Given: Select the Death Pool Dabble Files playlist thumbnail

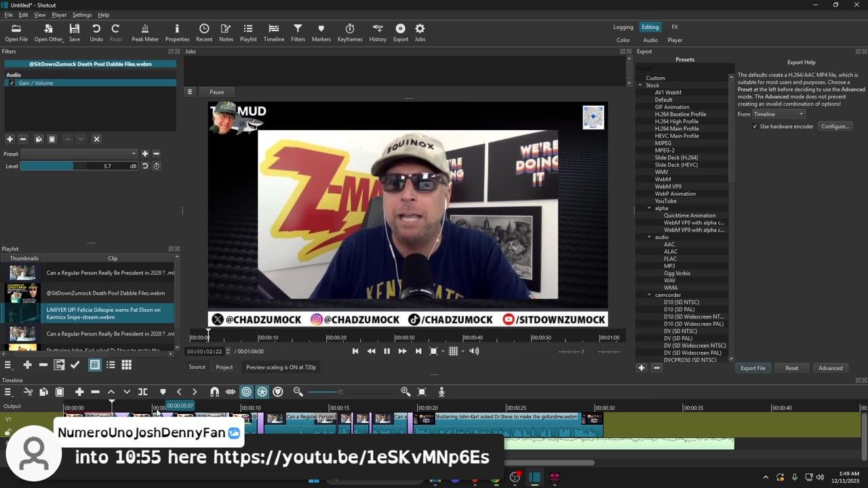Looking at the screenshot, I should click(x=22, y=293).
